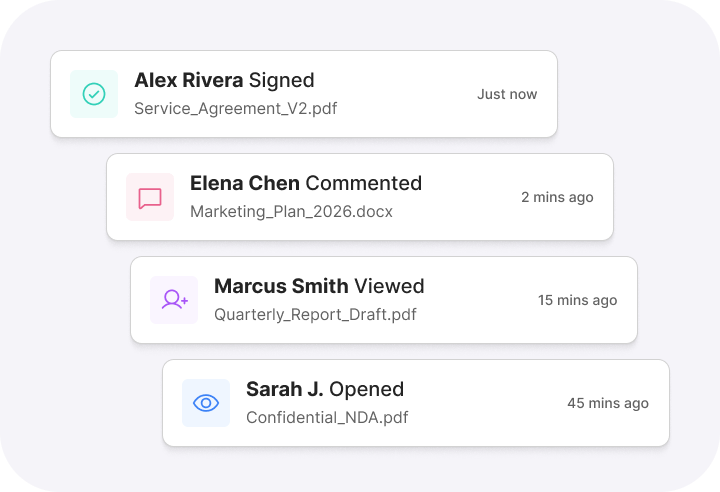This screenshot has height=492, width=720.
Task: Click the "2 mins ago" timestamp
Action: (x=557, y=197)
